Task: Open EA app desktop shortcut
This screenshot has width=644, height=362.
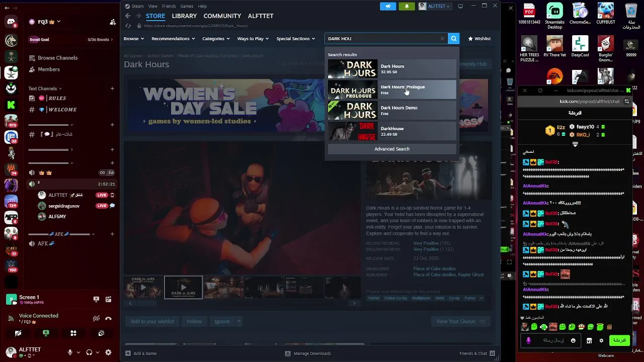Action: [x=555, y=76]
